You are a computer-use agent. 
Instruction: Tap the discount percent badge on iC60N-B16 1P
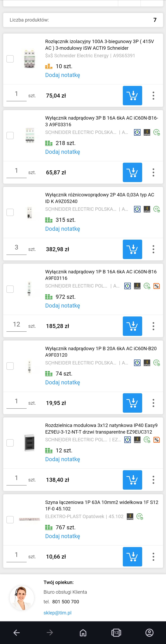pos(156,286)
